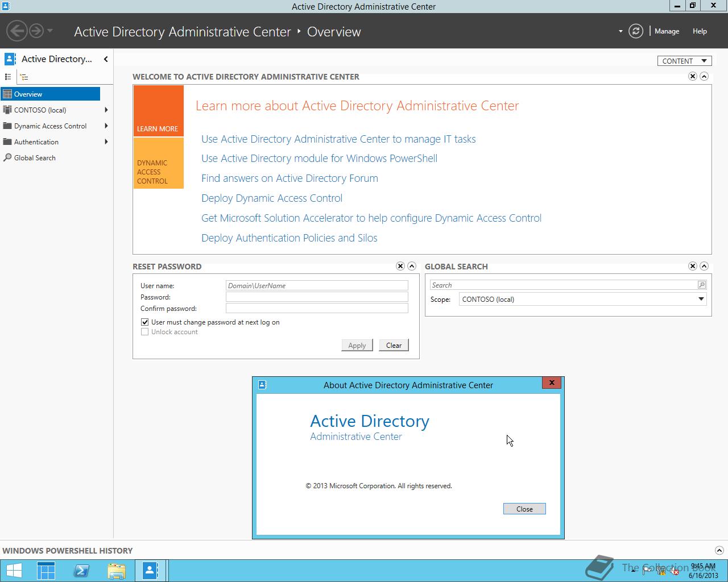Viewport: 728px width, 582px height.
Task: Expand the Authentication arrow
Action: click(106, 142)
